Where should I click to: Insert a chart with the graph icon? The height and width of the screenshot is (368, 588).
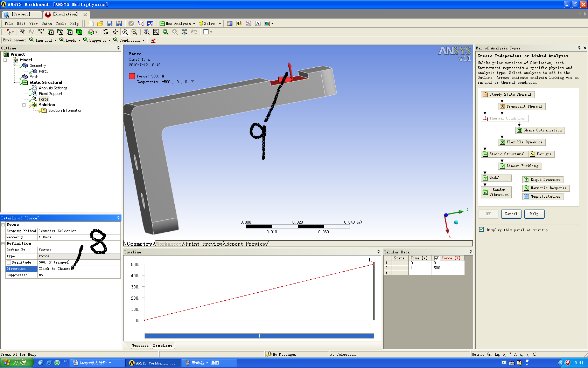pyautogui.click(x=248, y=23)
